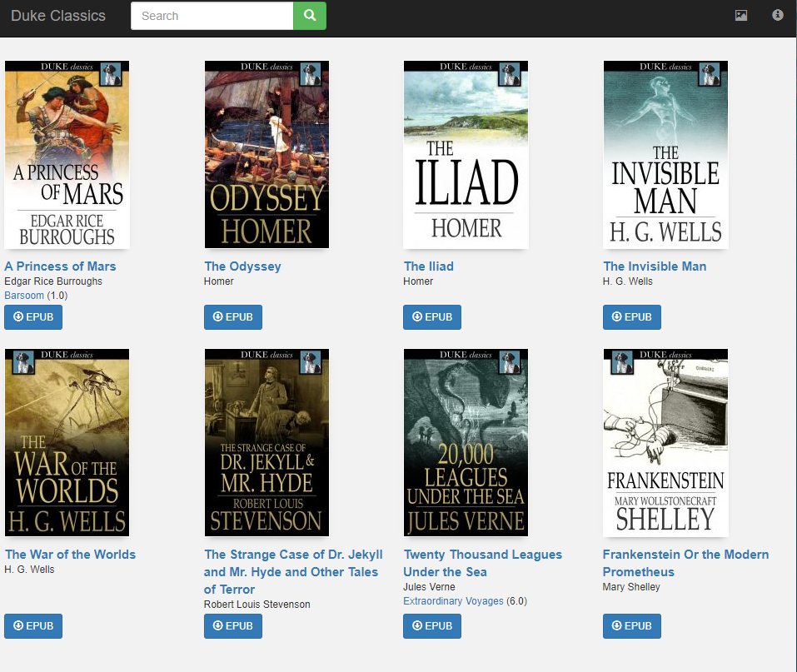797x672 pixels.
Task: Click H. G. Wells under The Invisible Man
Action: coord(628,281)
